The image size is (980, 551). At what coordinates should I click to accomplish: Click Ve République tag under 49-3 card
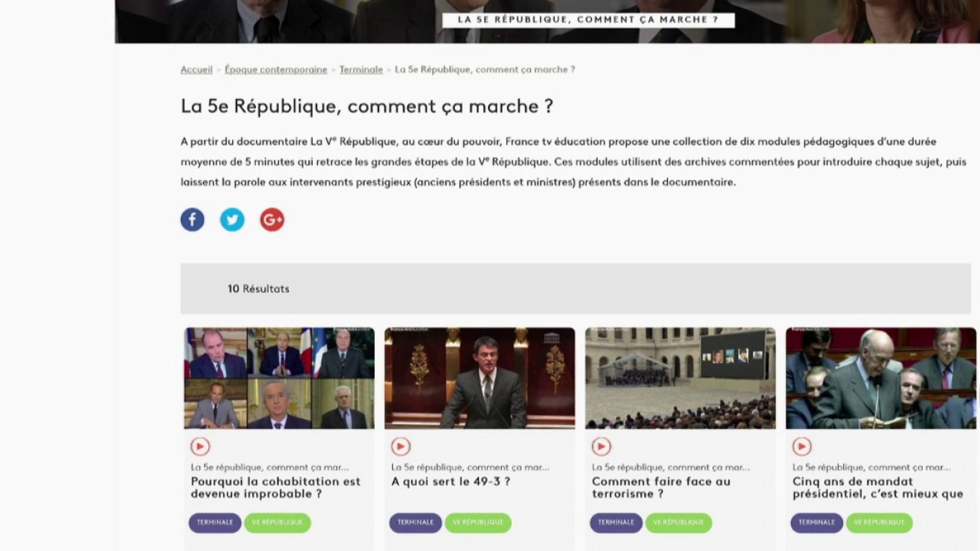tap(478, 522)
